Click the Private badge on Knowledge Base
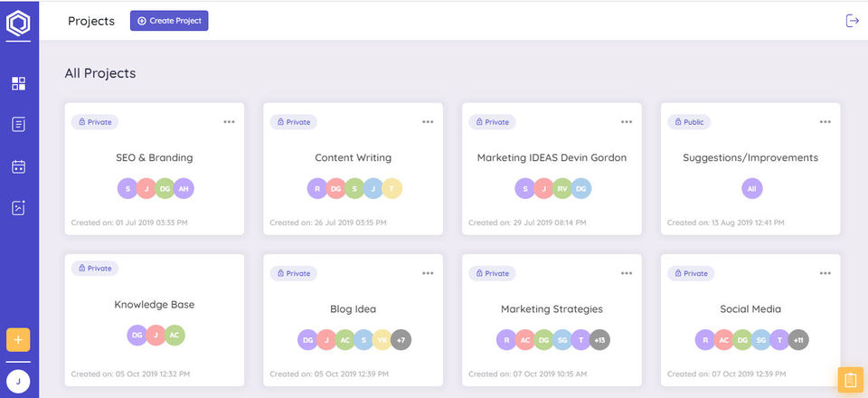 click(95, 269)
